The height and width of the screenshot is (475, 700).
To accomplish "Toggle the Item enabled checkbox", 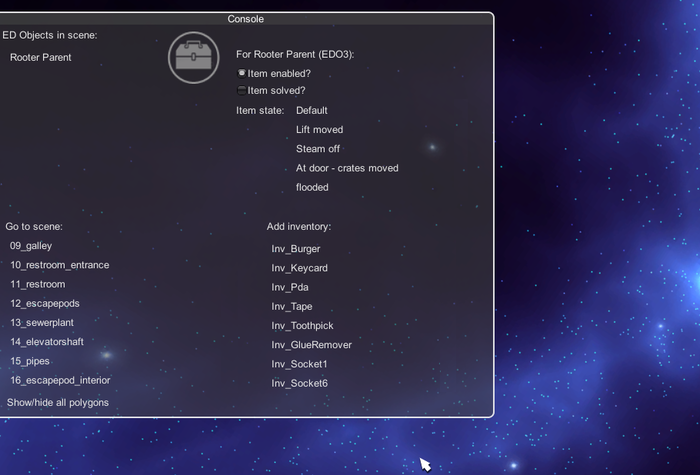I will pos(241,73).
